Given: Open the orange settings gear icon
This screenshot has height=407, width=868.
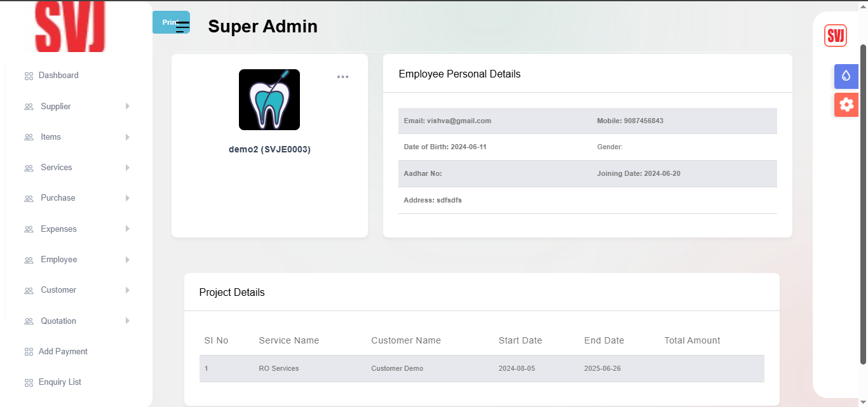Looking at the screenshot, I should pos(846,104).
